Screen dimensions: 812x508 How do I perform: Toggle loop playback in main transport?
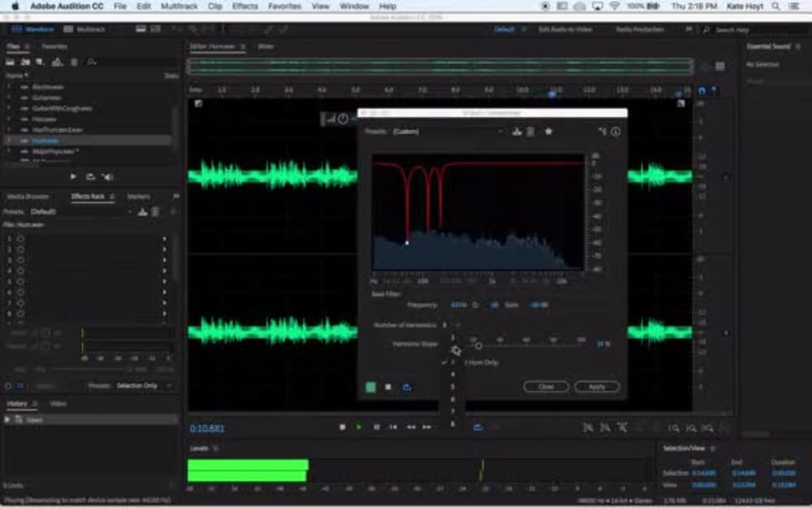click(x=478, y=428)
